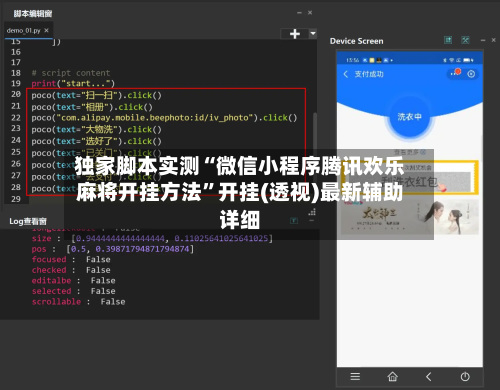
Task: Close the script editor panel
Action: (x=310, y=12)
